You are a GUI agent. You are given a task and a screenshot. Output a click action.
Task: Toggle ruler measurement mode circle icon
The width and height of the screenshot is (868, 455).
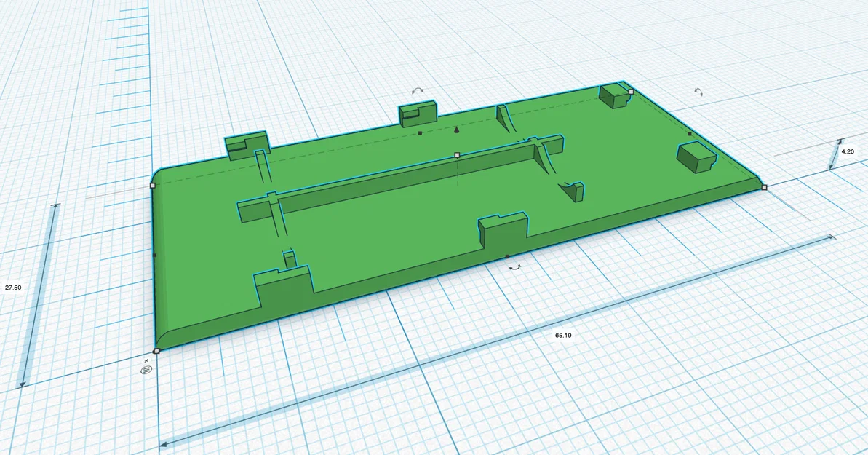click(146, 371)
